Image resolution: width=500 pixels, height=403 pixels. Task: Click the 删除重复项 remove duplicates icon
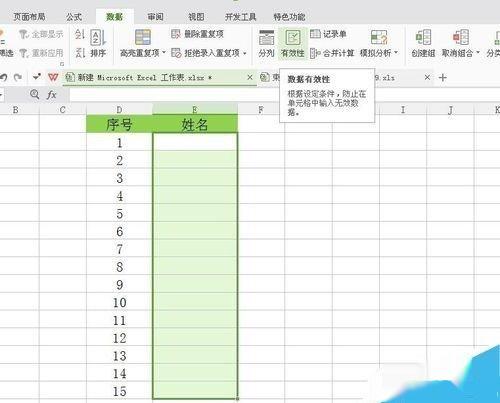176,34
